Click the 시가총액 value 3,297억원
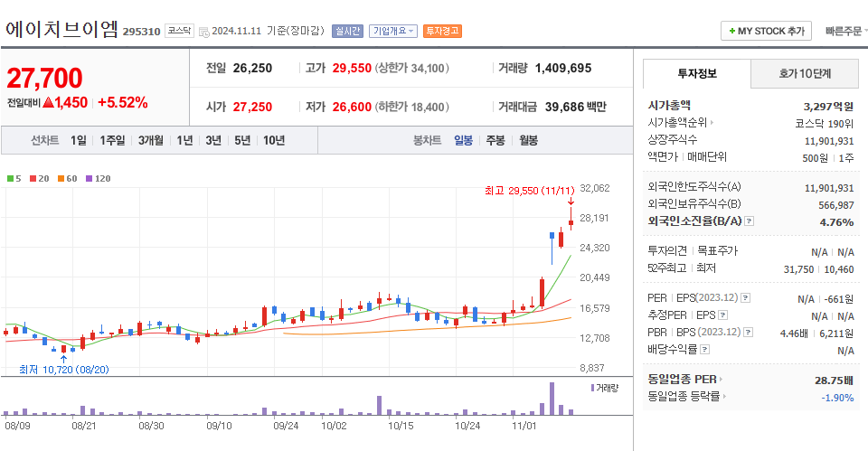 pyautogui.click(x=828, y=107)
